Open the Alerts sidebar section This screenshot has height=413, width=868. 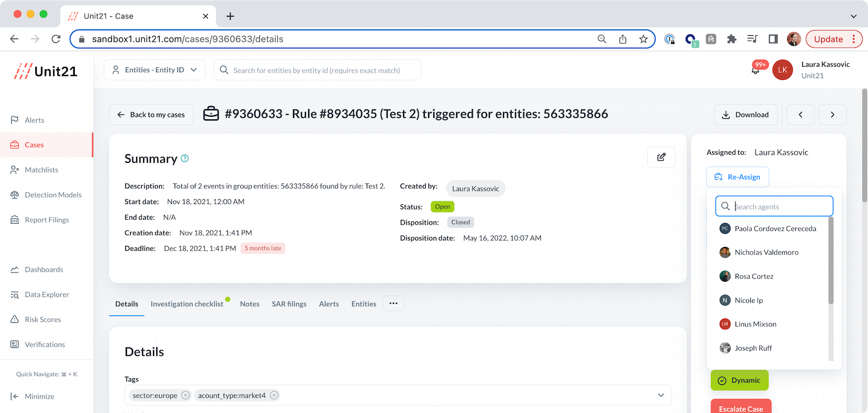(x=34, y=120)
